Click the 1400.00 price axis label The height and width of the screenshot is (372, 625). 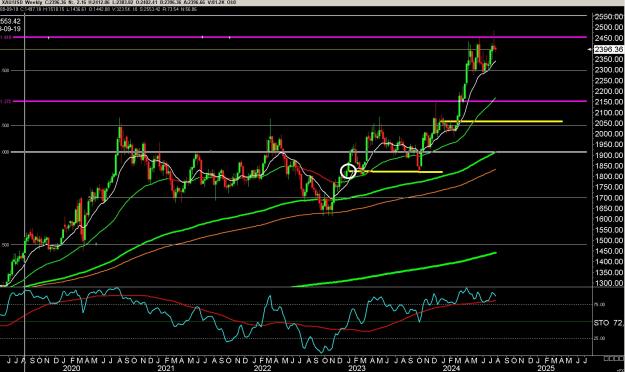[x=608, y=262]
